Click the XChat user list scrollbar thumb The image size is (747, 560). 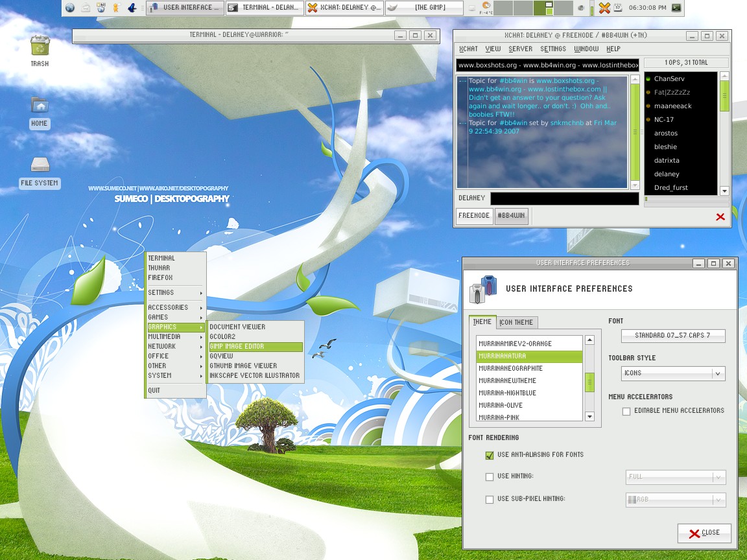(724, 96)
